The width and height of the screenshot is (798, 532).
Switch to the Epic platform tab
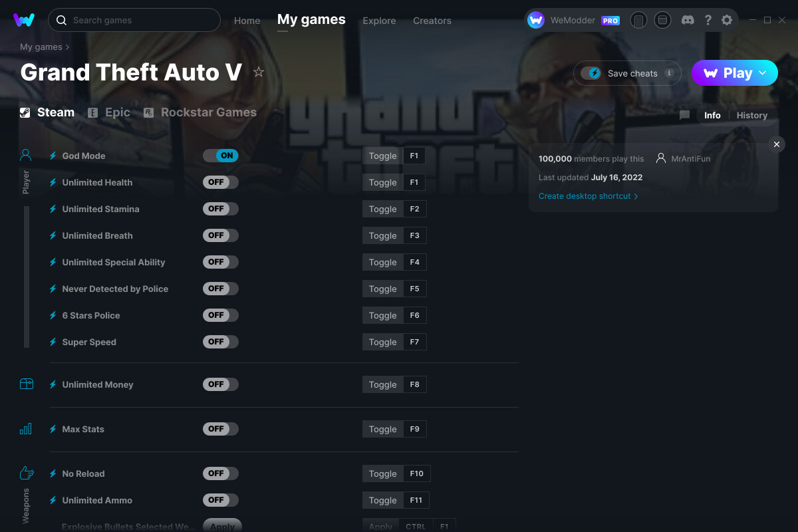[x=109, y=112]
